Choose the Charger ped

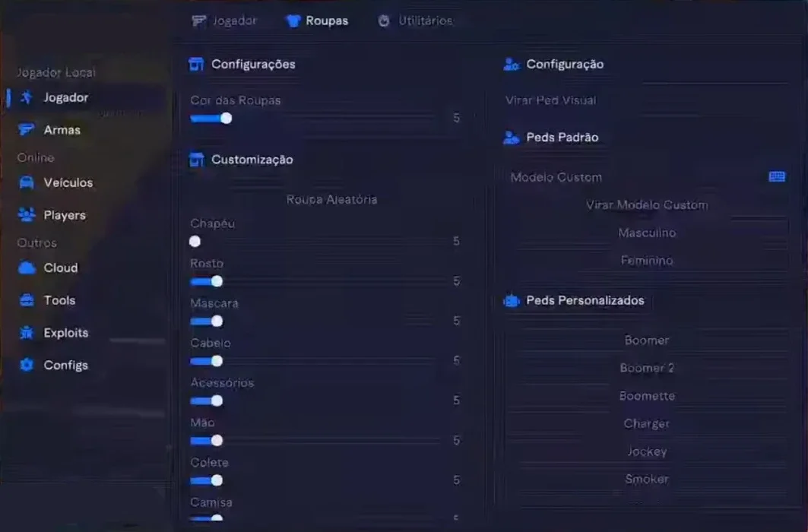(x=647, y=424)
